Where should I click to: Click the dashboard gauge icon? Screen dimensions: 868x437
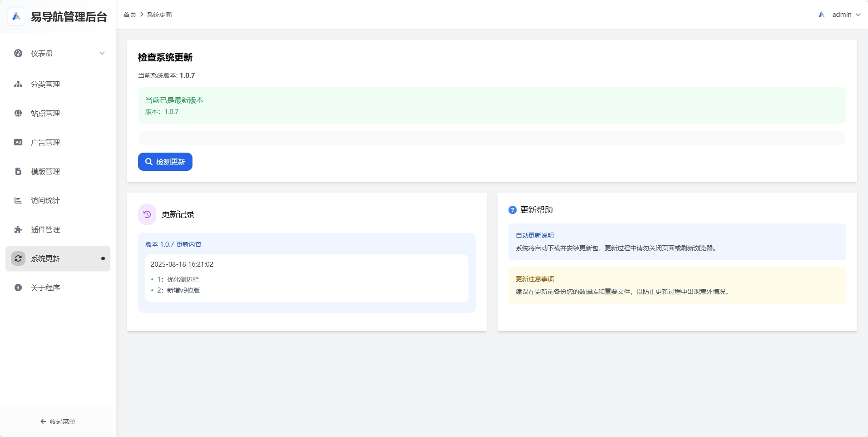[18, 53]
